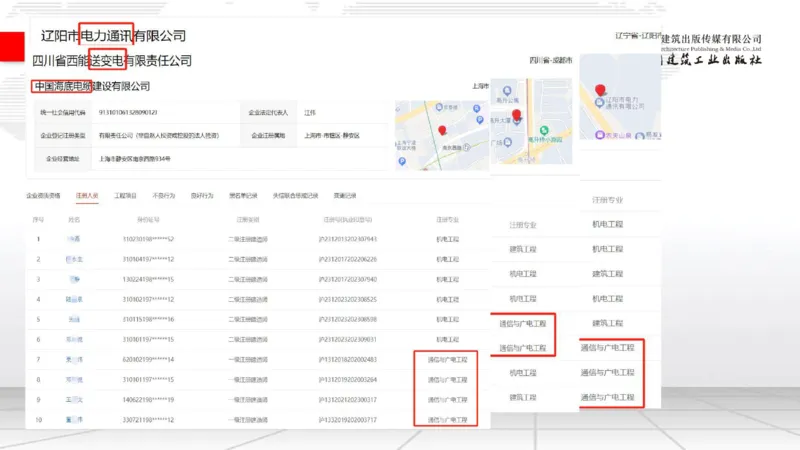The image size is (800, 450).
Task: Click the red location pin on the Chengdu map
Action: pyautogui.click(x=516, y=114)
